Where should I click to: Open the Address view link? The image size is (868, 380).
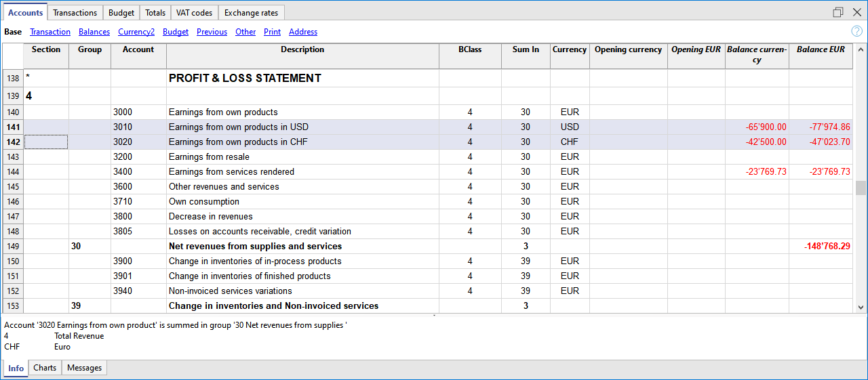pos(302,32)
